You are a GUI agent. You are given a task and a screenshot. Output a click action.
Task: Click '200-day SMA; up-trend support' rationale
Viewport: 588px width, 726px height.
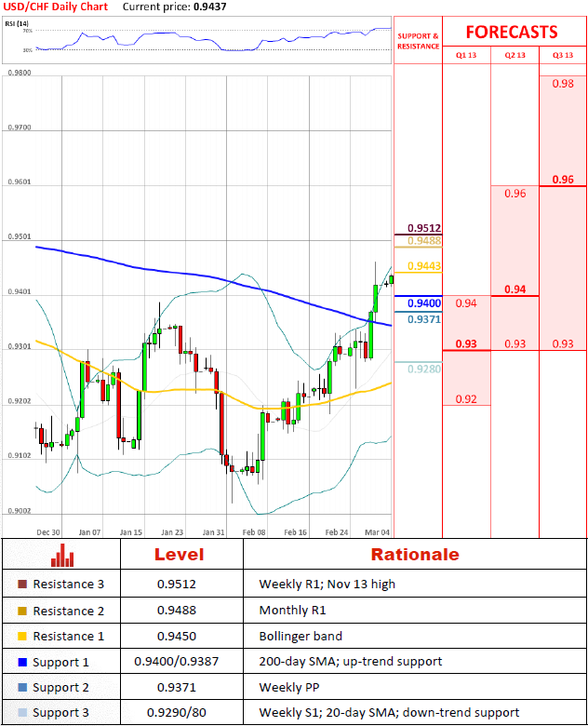[x=351, y=662]
